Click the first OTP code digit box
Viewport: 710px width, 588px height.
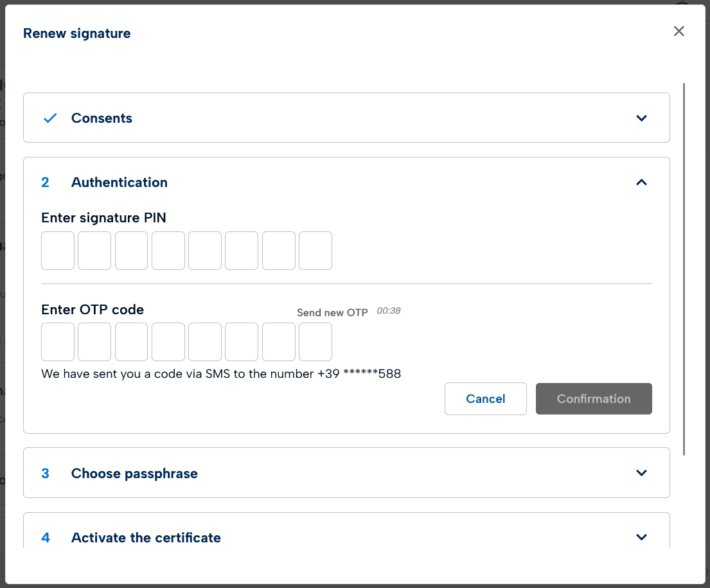tap(58, 342)
